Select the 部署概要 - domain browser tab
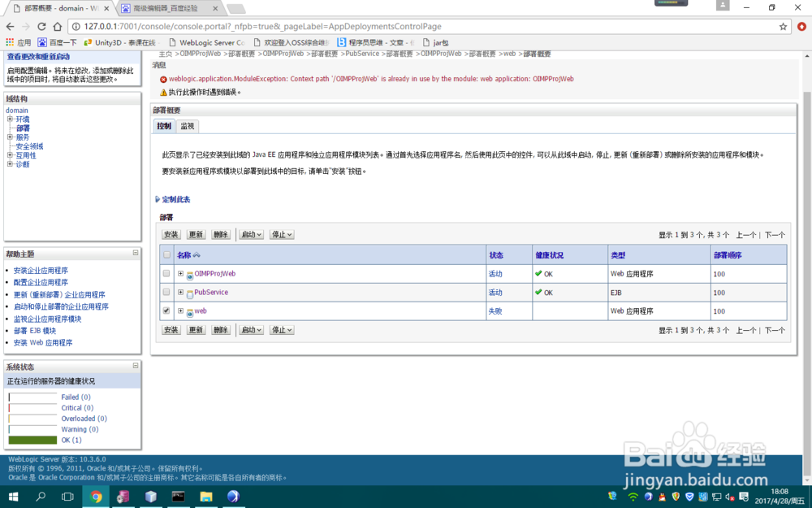This screenshot has width=812, height=508. pos(63,8)
